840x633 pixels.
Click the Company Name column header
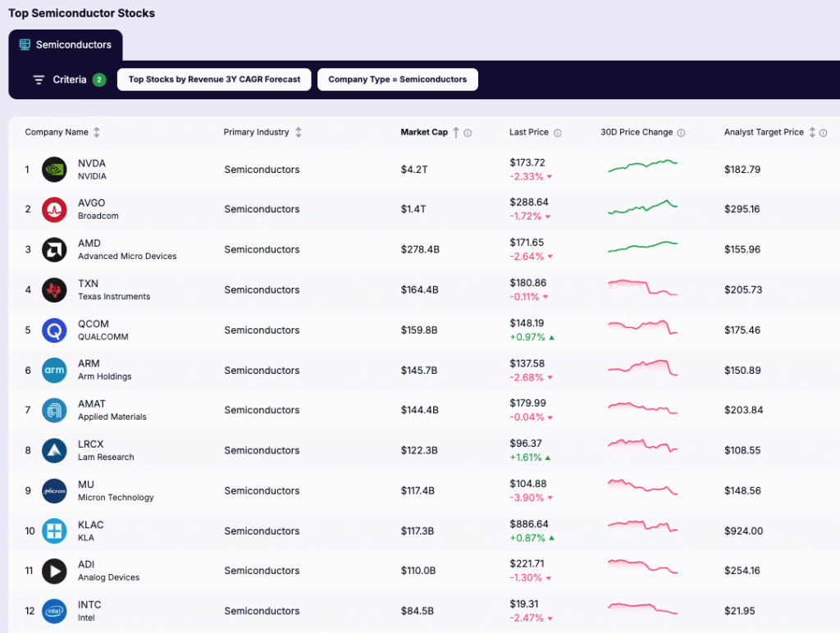[57, 132]
